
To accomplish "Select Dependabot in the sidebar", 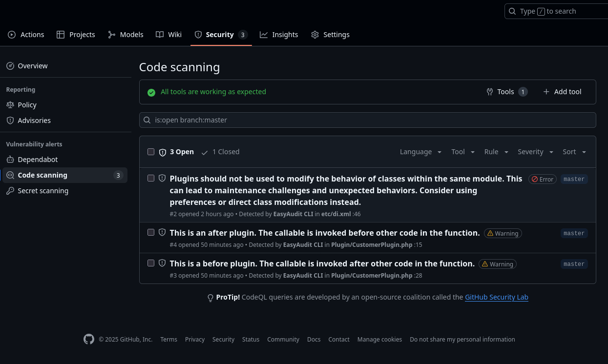I will click(65, 160).
